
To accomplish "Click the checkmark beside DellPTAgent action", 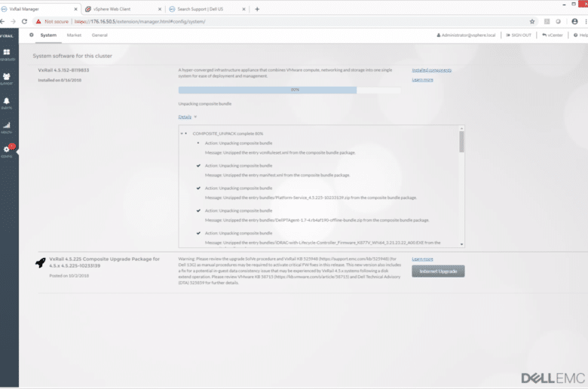I will coord(198,210).
